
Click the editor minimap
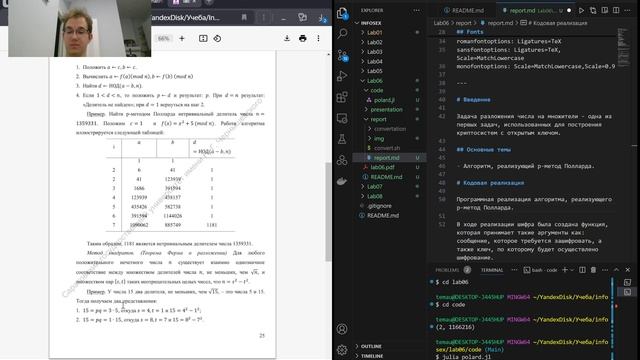[x=623, y=47]
